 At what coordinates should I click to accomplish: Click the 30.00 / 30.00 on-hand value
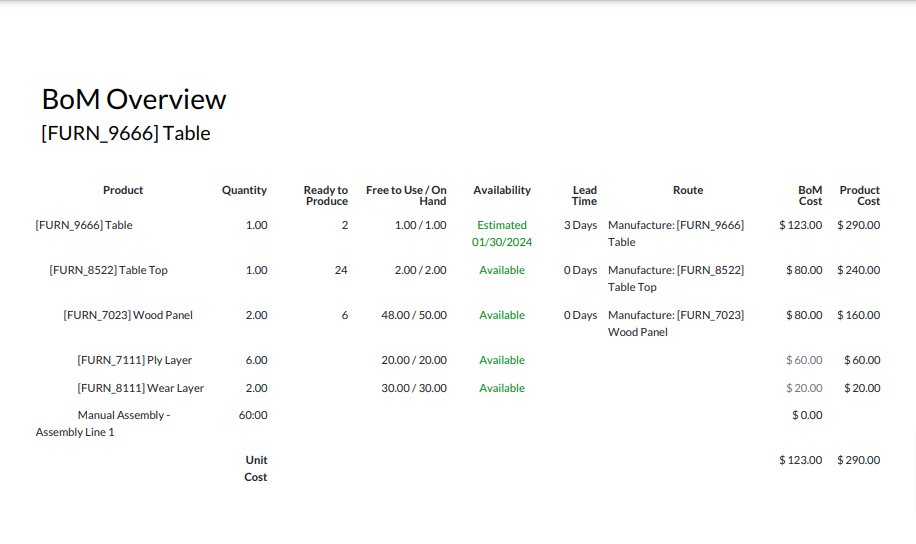[x=414, y=388]
